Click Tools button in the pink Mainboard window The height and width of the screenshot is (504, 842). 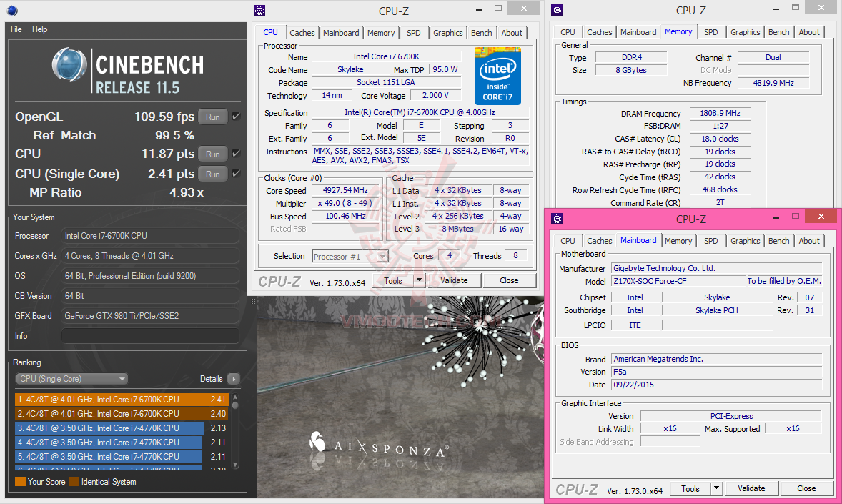[690, 488]
